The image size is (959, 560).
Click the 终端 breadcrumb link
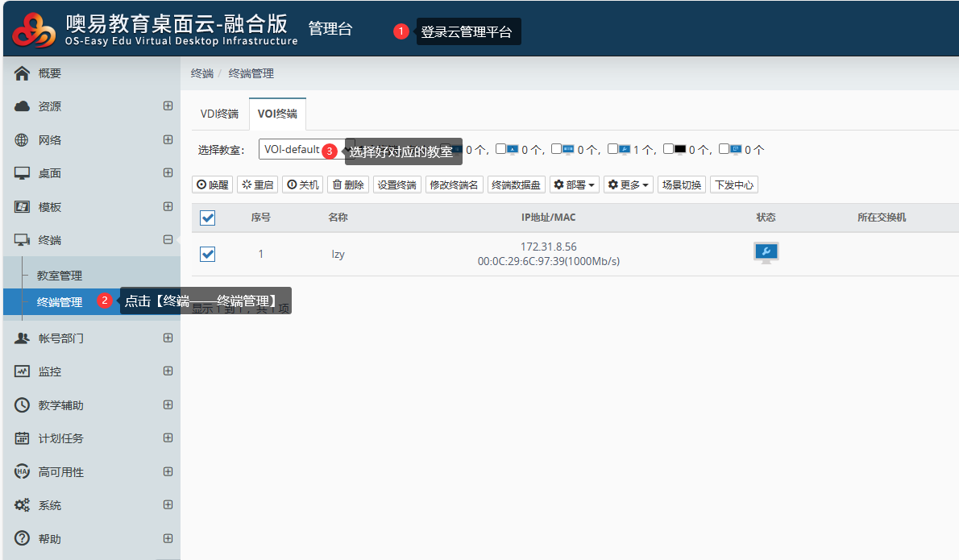tap(201, 73)
